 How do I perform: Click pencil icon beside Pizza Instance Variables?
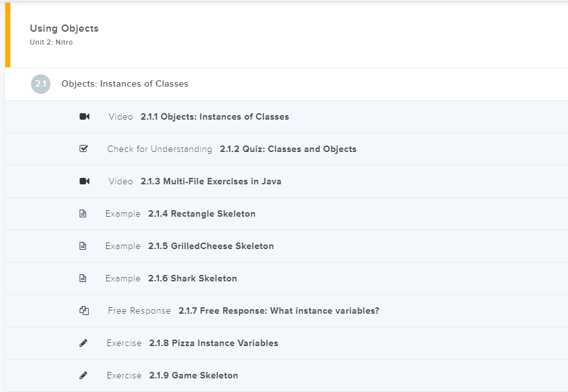click(x=83, y=343)
